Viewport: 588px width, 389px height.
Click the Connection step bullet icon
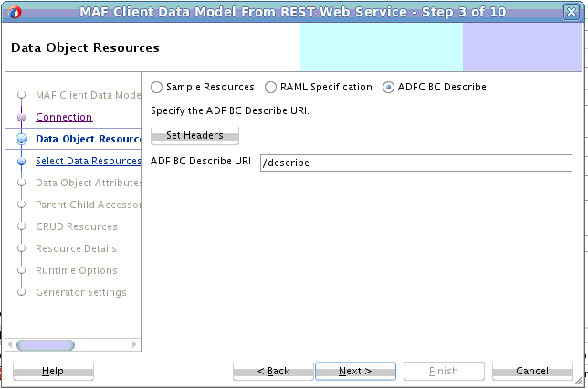(21, 118)
